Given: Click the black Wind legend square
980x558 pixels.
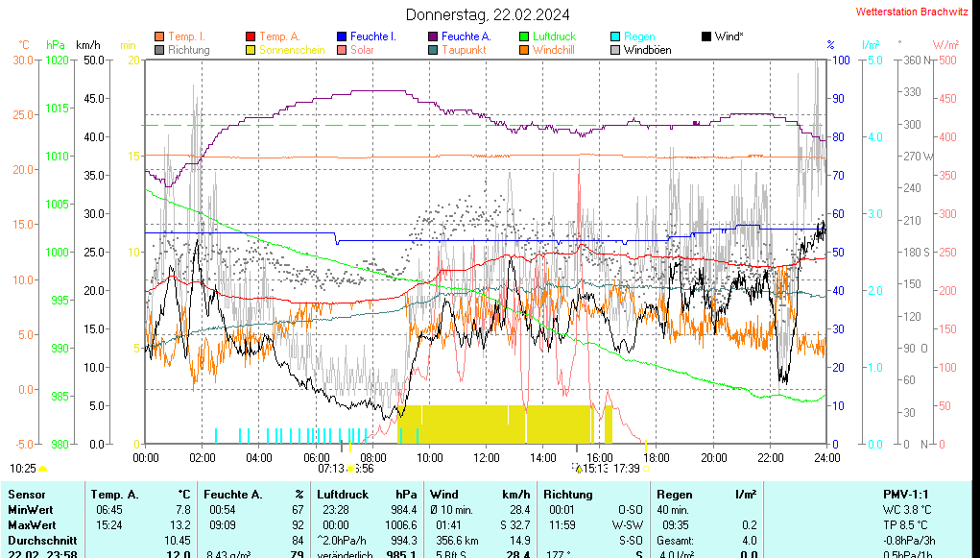Looking at the screenshot, I should (x=706, y=36).
